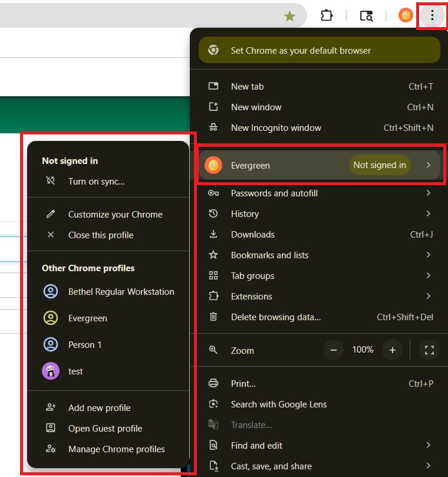The width and height of the screenshot is (448, 477).
Task: Click the bookmark star in address bar
Action: tap(289, 16)
